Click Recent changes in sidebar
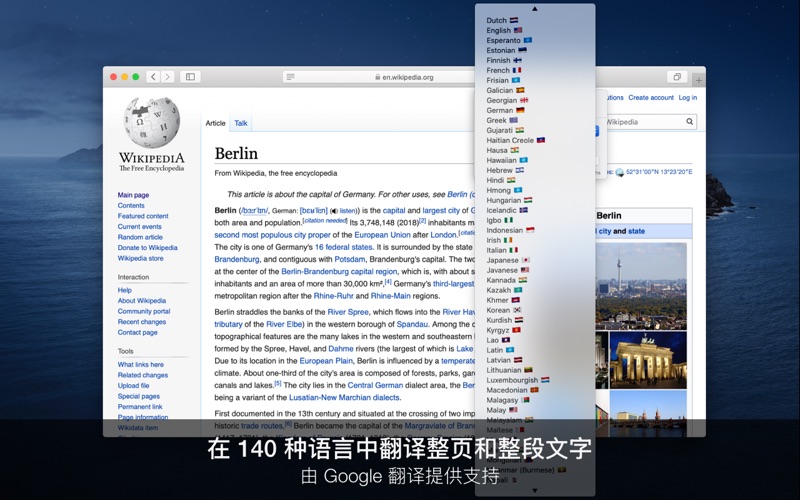 [x=142, y=322]
